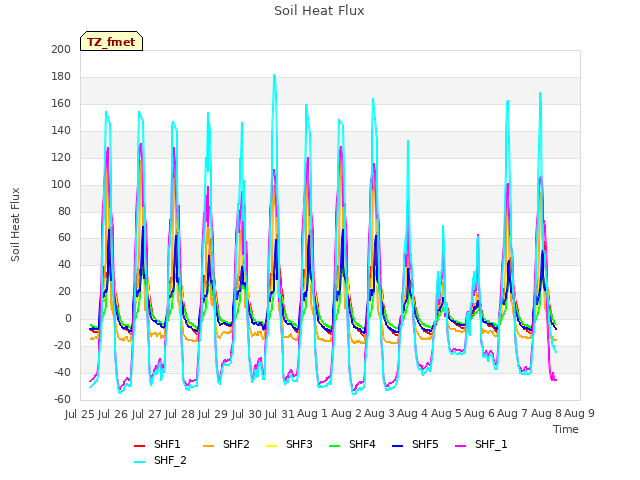Click the Jul 27 x-axis tick label
This screenshot has width=640, height=480.
click(x=147, y=414)
